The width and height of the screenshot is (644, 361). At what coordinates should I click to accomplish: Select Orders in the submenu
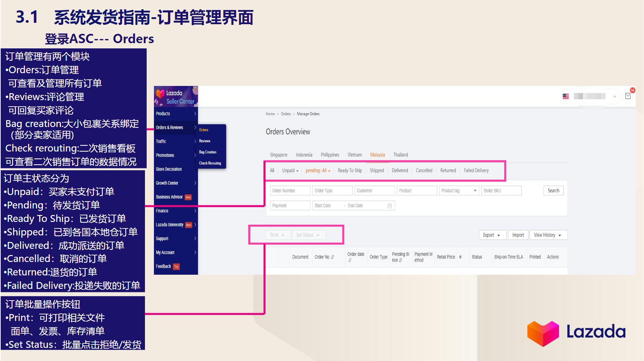click(x=204, y=130)
